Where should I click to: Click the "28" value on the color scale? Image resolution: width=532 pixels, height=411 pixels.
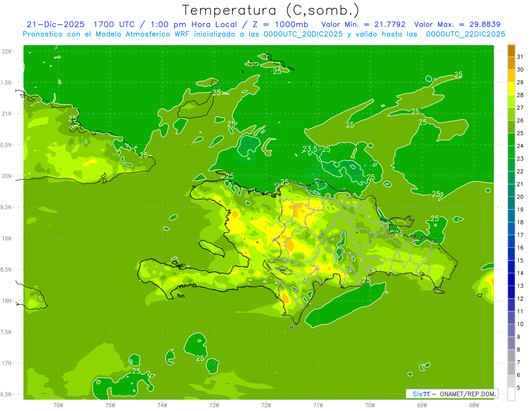click(520, 95)
